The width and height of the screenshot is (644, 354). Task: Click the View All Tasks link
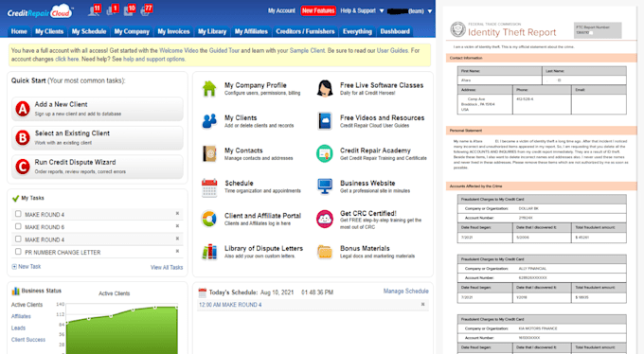coord(167,267)
